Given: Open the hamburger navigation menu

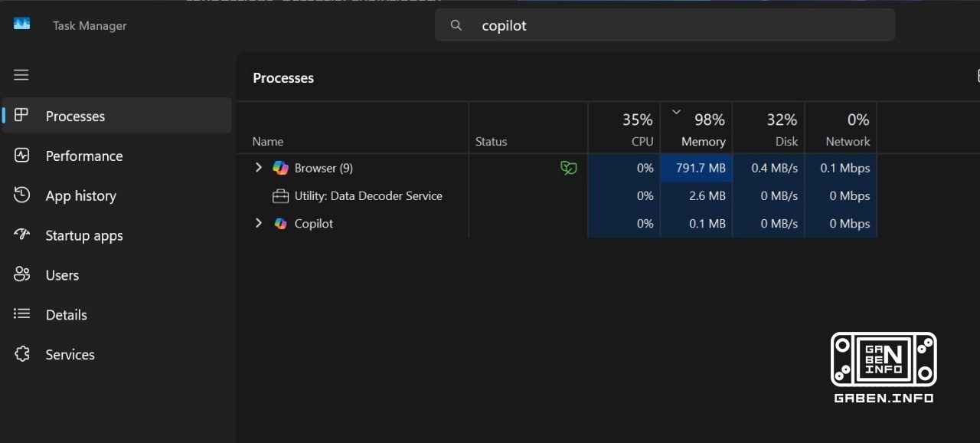Looking at the screenshot, I should click(x=21, y=75).
